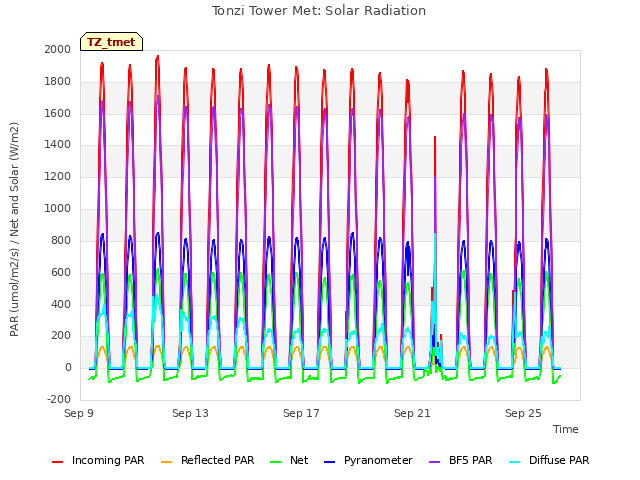Click the 800 y-axis tick label

pyautogui.click(x=61, y=240)
